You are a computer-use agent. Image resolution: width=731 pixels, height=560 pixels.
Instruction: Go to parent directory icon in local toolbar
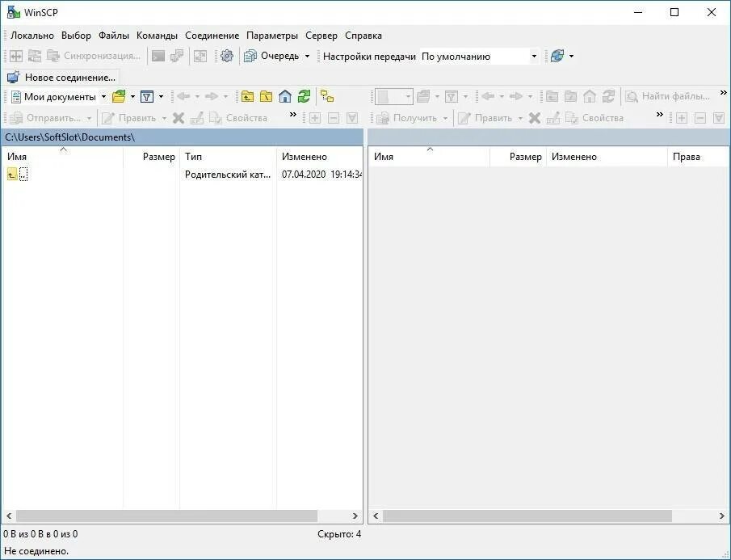(247, 96)
